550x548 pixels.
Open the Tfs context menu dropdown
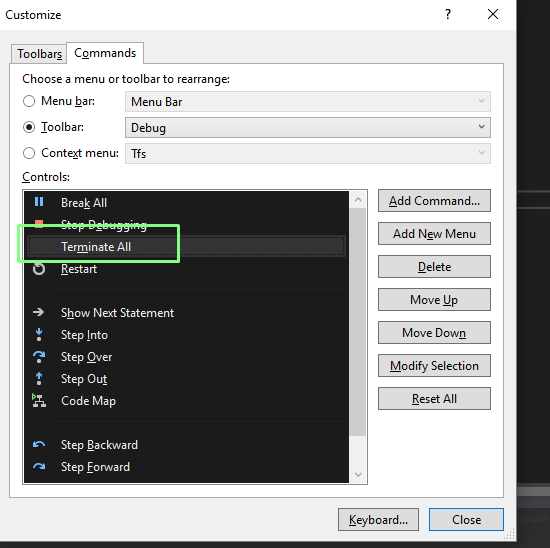pos(308,153)
